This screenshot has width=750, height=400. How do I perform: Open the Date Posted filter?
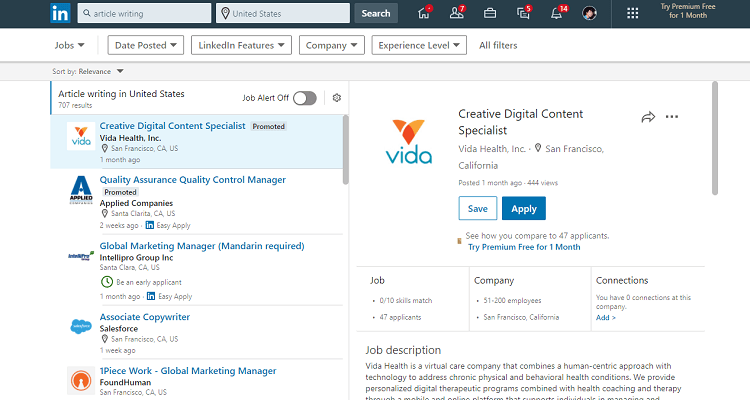click(x=146, y=45)
